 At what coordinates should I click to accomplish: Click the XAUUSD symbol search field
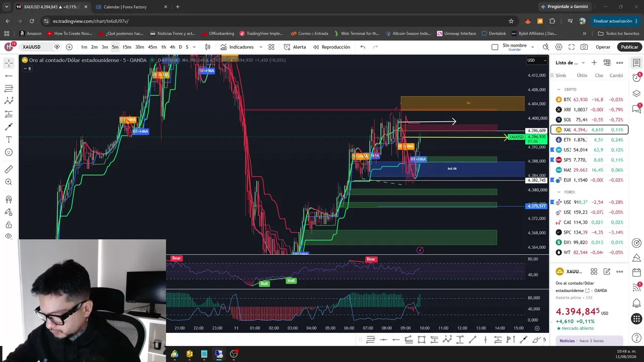35,47
